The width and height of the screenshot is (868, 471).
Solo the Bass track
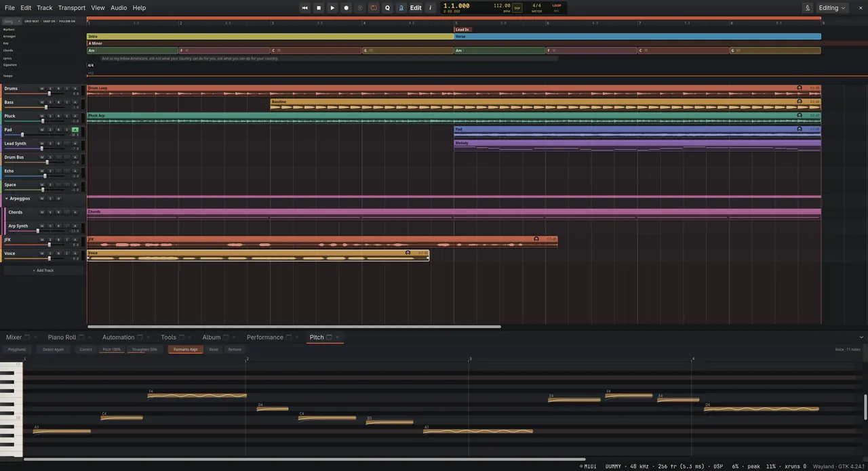coord(50,102)
